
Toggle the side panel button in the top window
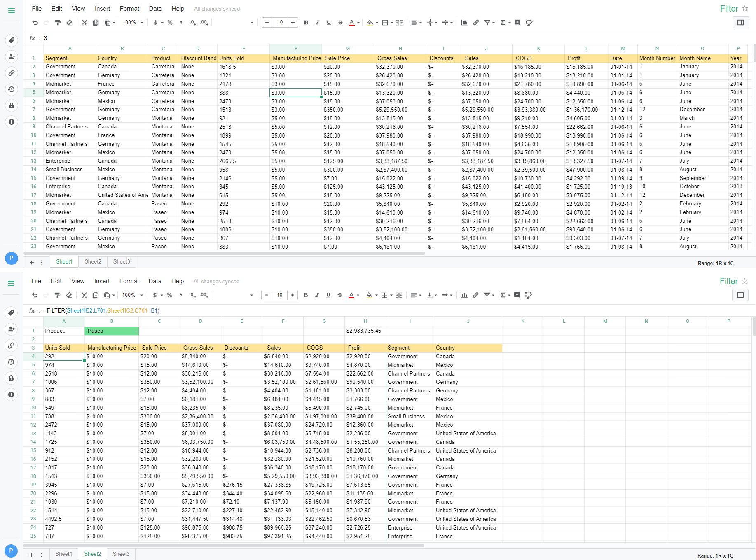[741, 23]
